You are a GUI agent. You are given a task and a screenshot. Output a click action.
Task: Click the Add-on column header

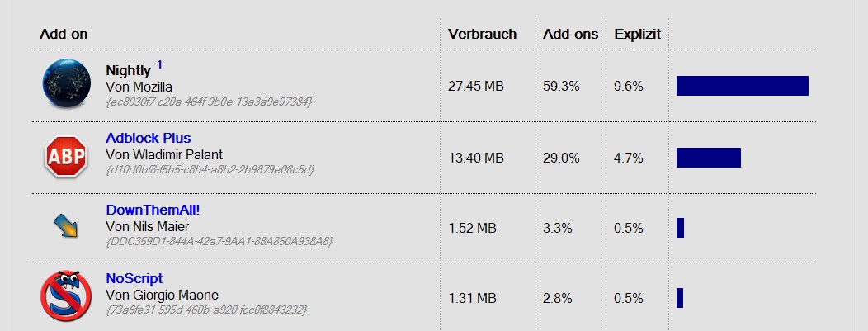click(x=64, y=35)
